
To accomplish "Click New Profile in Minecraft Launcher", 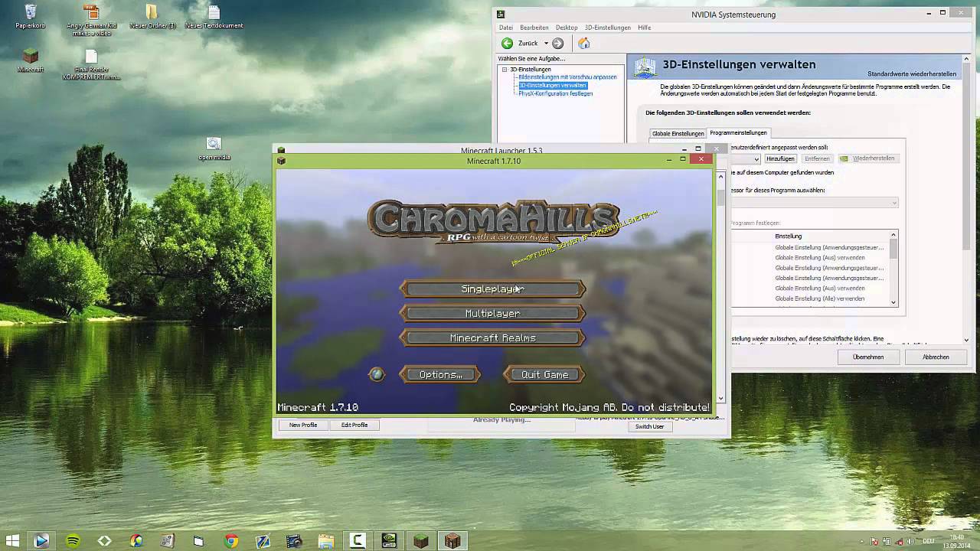I will (x=303, y=425).
